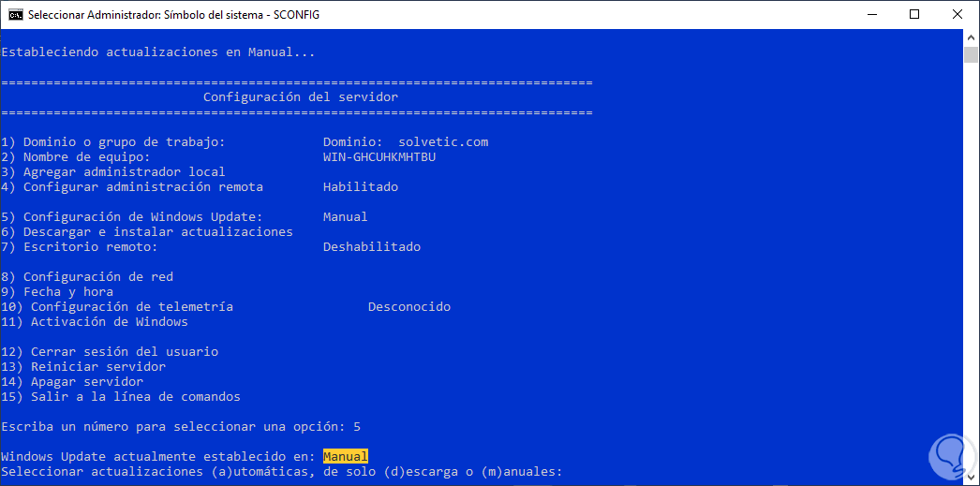Click the domain value 'solvetic.com'
This screenshot has width=980, height=486.
pos(443,142)
